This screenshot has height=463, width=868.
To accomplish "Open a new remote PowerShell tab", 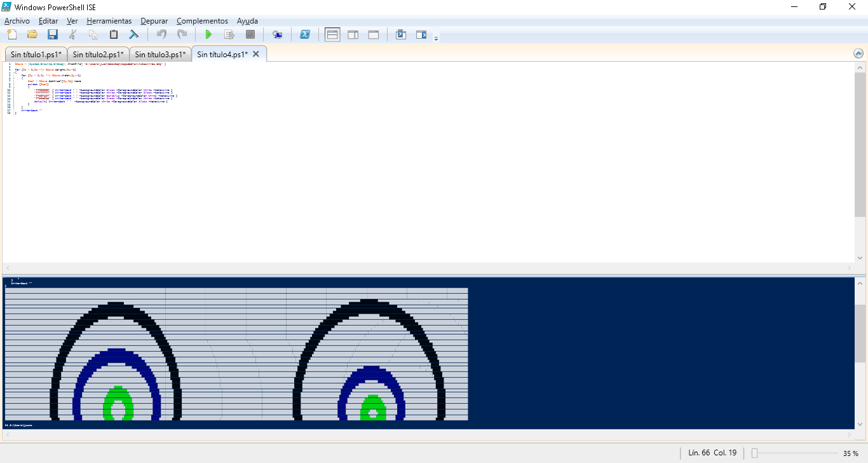I will point(278,34).
